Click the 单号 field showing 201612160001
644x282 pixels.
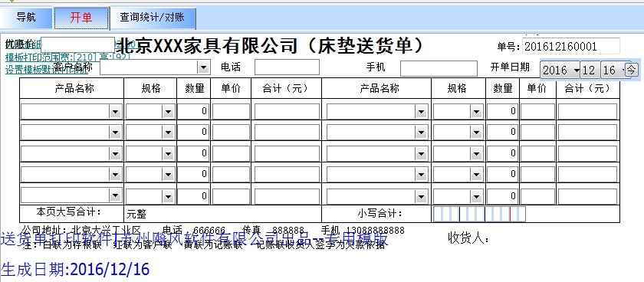(571, 47)
